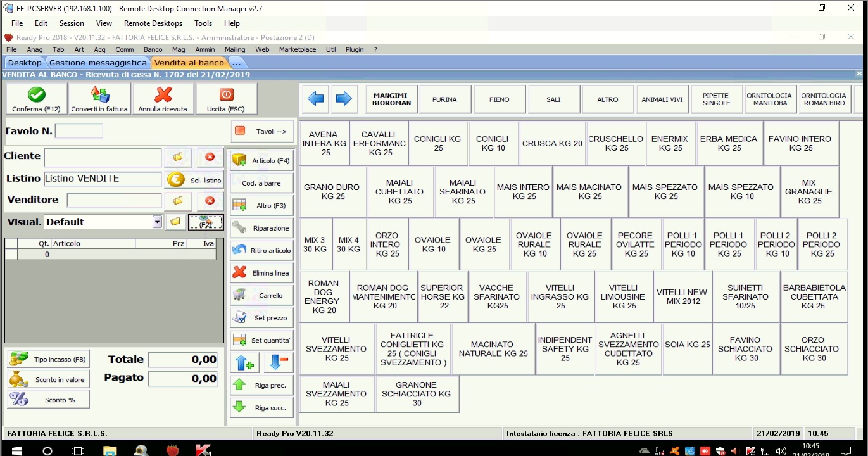Go to previous category page with left arrow
868x456 pixels.
pyautogui.click(x=315, y=99)
